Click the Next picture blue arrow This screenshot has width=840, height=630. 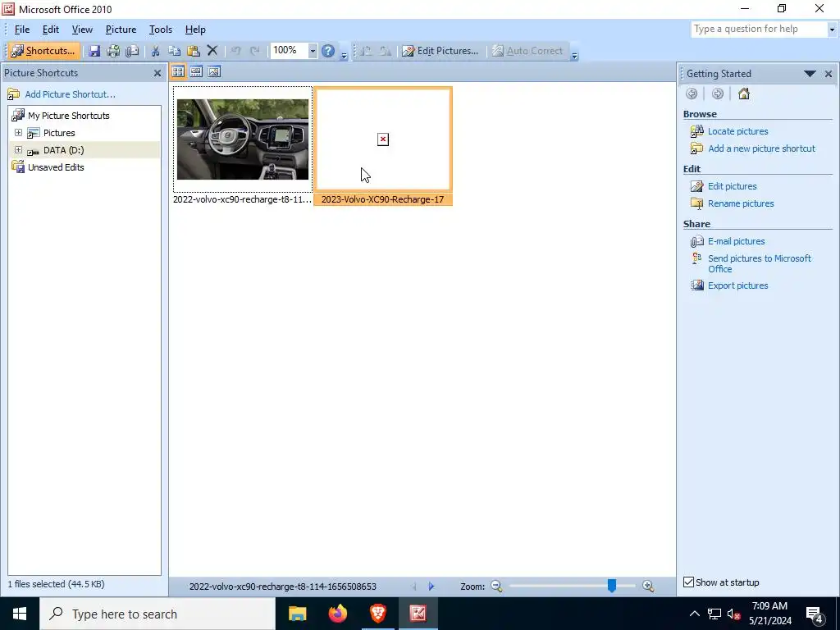431,587
